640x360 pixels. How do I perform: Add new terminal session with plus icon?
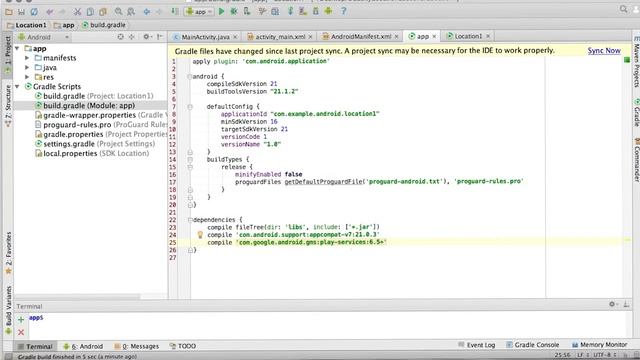(21, 320)
